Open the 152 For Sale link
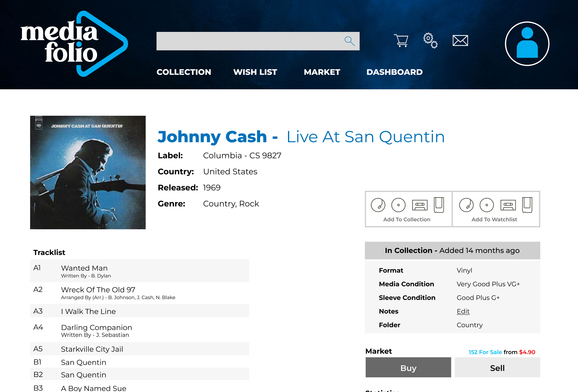The image size is (578, 392). [x=485, y=352]
